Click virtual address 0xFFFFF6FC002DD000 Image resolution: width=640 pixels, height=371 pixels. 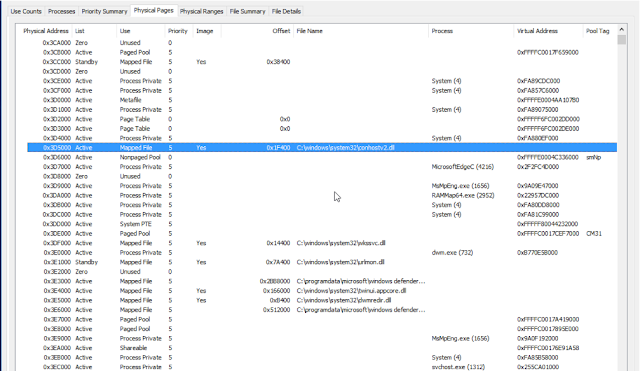coord(548,119)
